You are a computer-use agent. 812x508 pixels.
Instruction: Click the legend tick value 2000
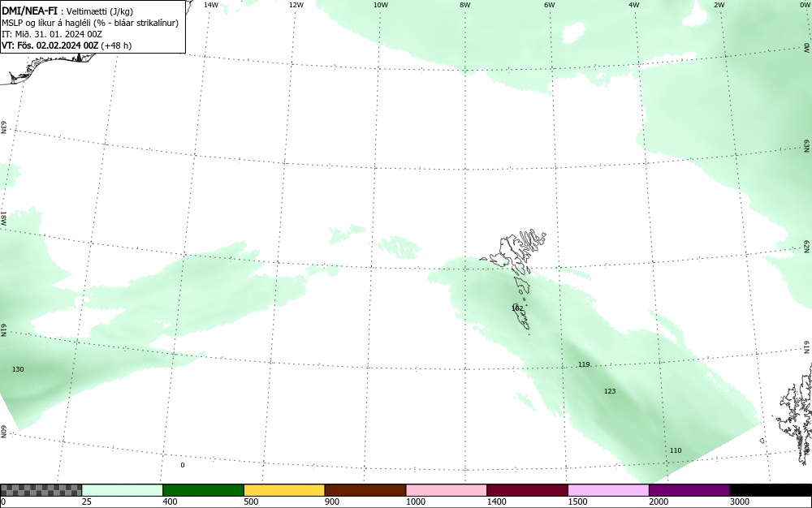[x=659, y=502]
